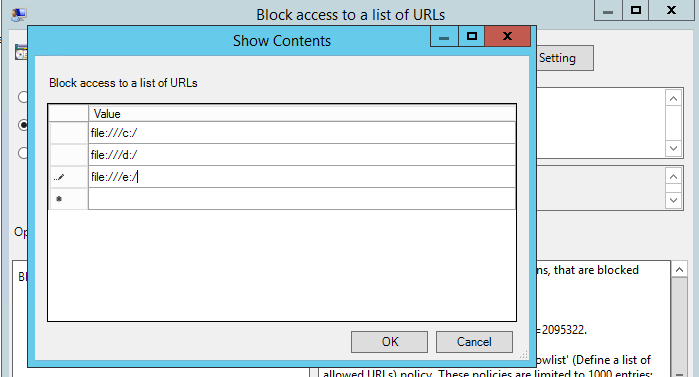The height and width of the screenshot is (377, 699).
Task: Click down arrow of supported-on scrollbar
Action: 673,200
